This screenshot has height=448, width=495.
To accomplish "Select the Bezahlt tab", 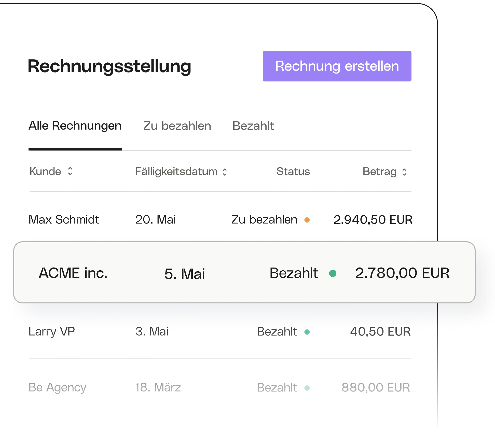I will [253, 126].
